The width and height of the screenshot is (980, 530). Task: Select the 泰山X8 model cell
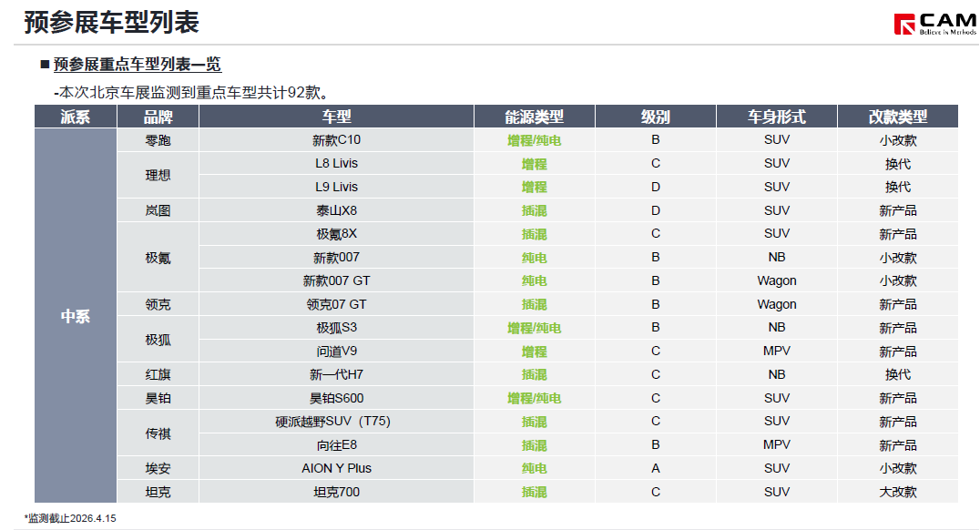point(336,210)
